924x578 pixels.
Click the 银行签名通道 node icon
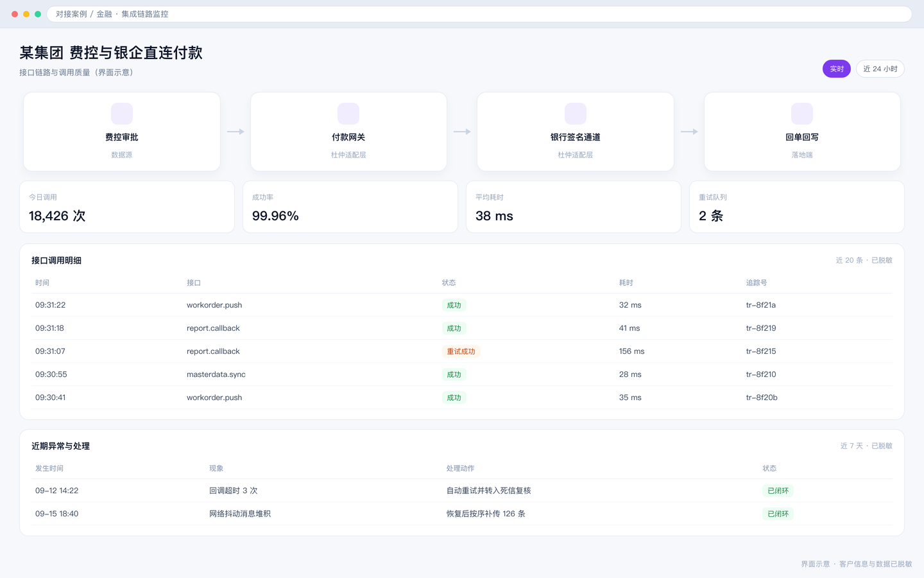pos(576,114)
